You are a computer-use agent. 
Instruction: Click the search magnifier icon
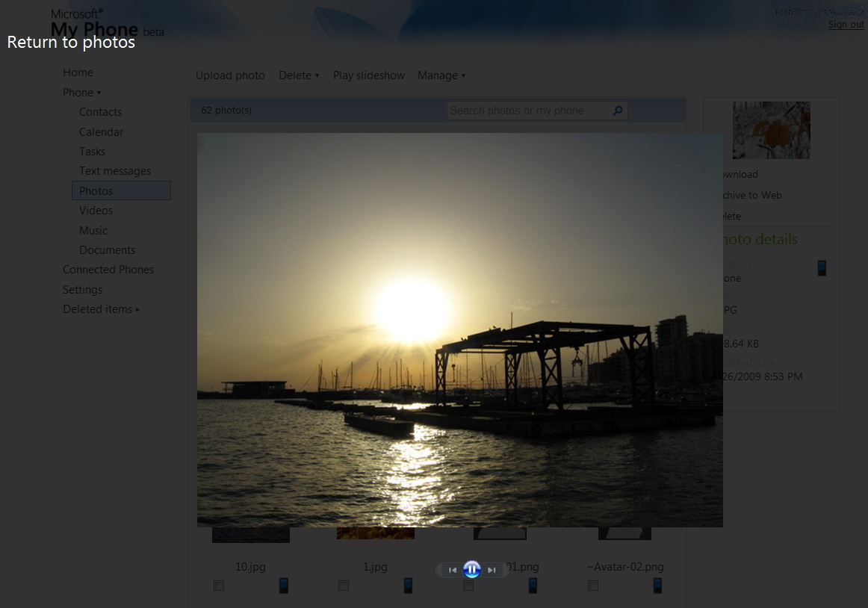pos(618,111)
